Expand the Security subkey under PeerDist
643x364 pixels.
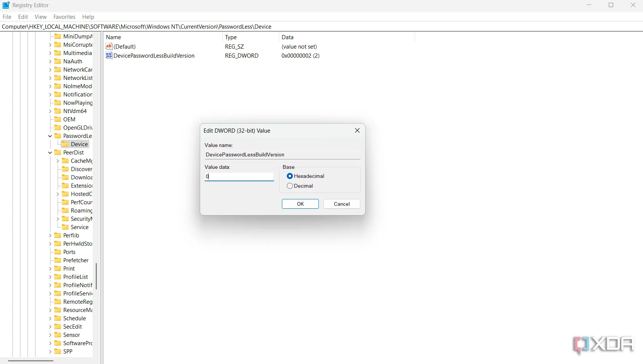(58, 219)
